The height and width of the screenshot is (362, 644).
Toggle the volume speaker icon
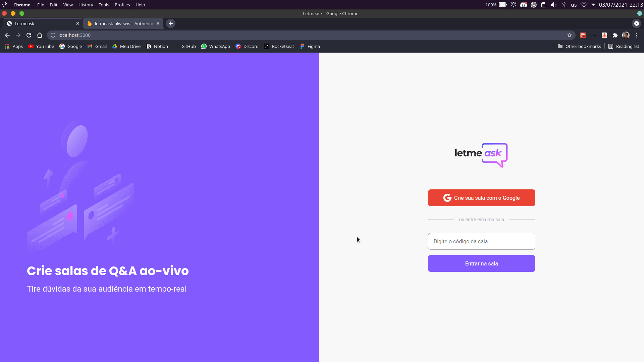point(553,5)
